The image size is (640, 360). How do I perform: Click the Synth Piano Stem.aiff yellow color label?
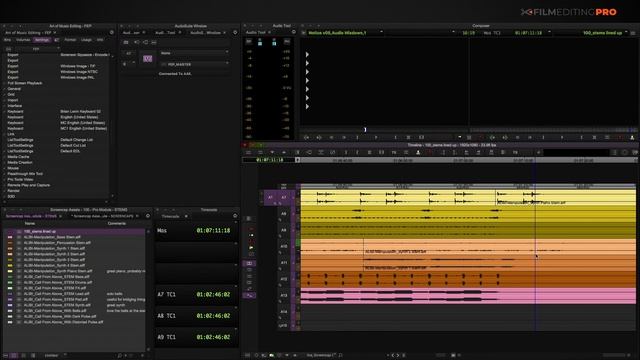[10, 271]
